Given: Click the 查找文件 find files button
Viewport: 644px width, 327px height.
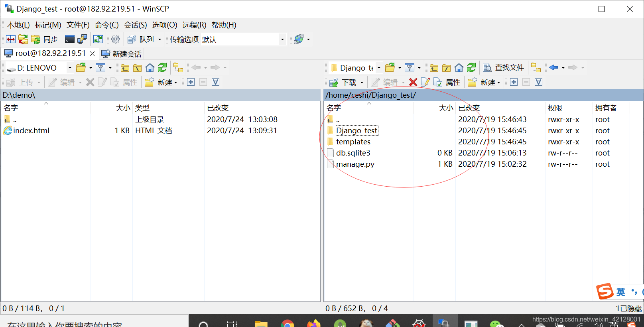Looking at the screenshot, I should (x=504, y=68).
